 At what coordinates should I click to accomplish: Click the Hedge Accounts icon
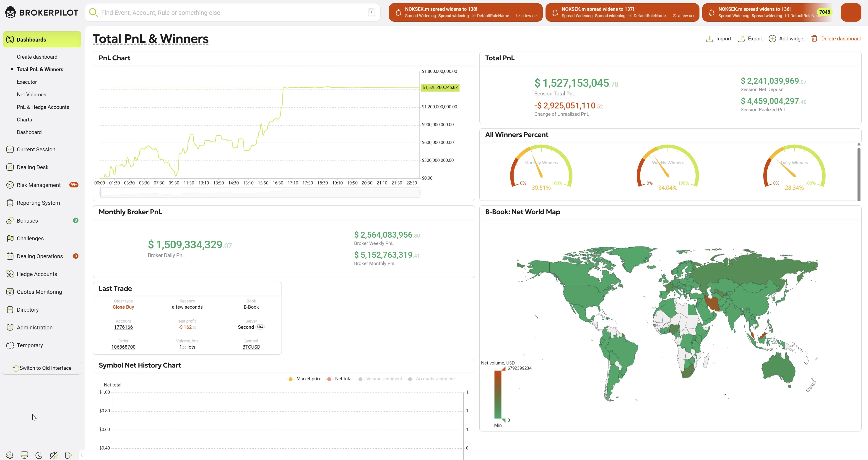coord(10,274)
